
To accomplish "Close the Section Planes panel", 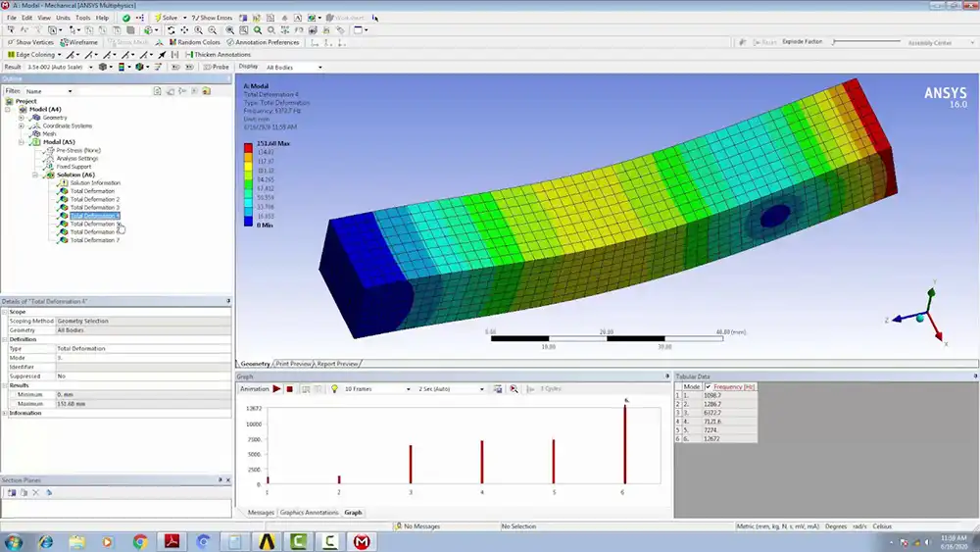I will click(x=228, y=480).
